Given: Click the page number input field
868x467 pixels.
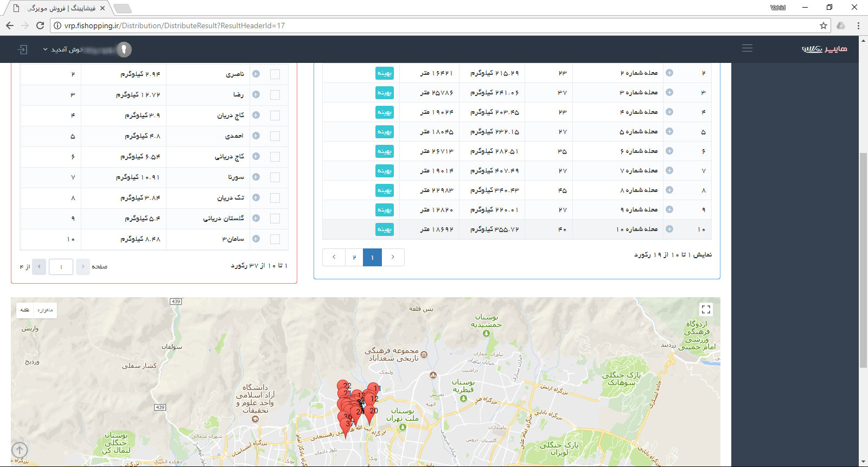Looking at the screenshot, I should [x=61, y=267].
